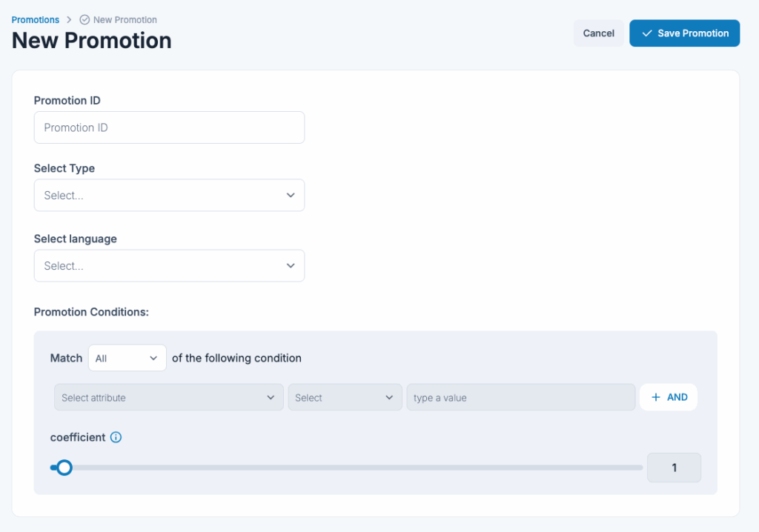Click the 'type a value' input field

(520, 398)
